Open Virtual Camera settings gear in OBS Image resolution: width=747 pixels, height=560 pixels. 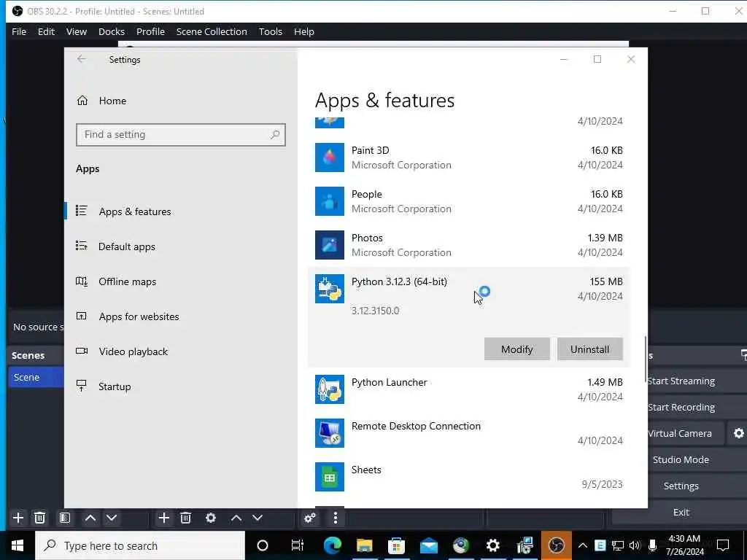pyautogui.click(x=738, y=433)
